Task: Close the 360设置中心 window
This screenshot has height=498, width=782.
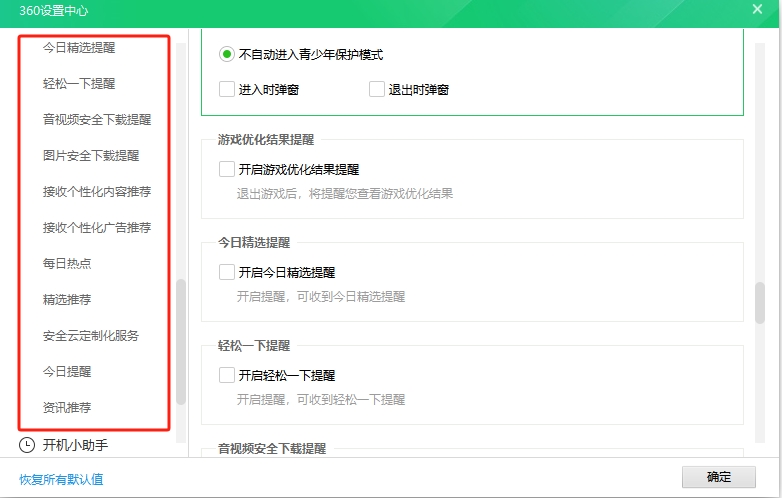Action: [757, 9]
